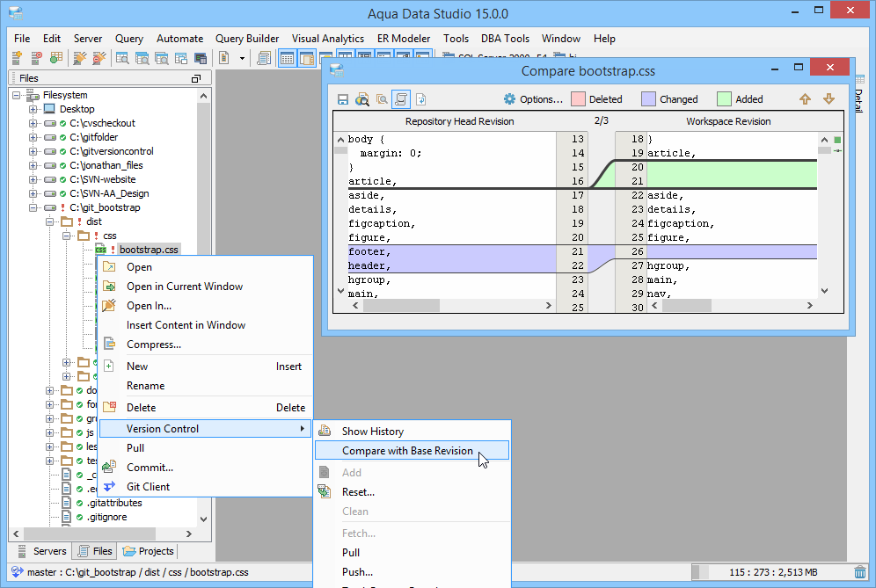
Task: Click the server group grid toolbar icon
Action: coord(56,57)
